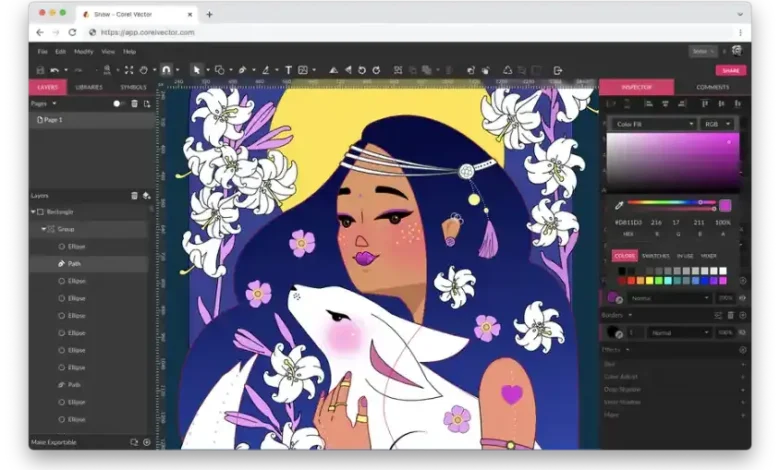The image size is (780, 470).
Task: Open the RGB color mode dropdown
Action: pos(717,124)
